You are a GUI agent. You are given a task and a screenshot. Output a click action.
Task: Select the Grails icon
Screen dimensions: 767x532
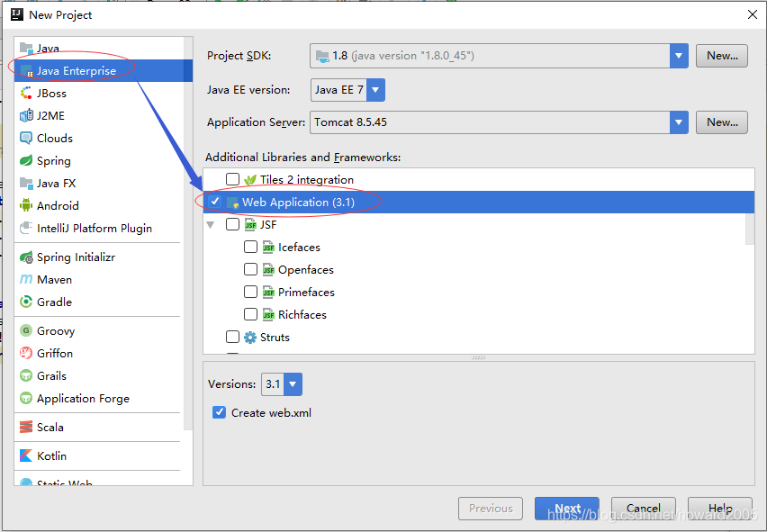click(26, 375)
